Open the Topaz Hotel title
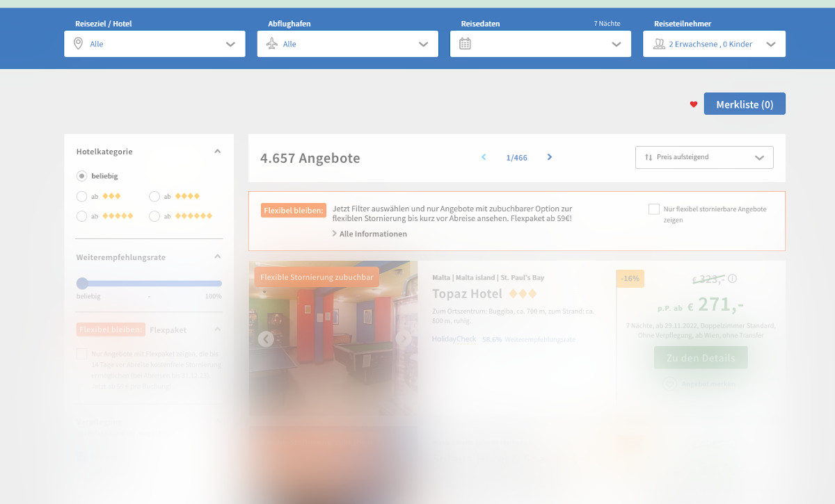 tap(467, 293)
